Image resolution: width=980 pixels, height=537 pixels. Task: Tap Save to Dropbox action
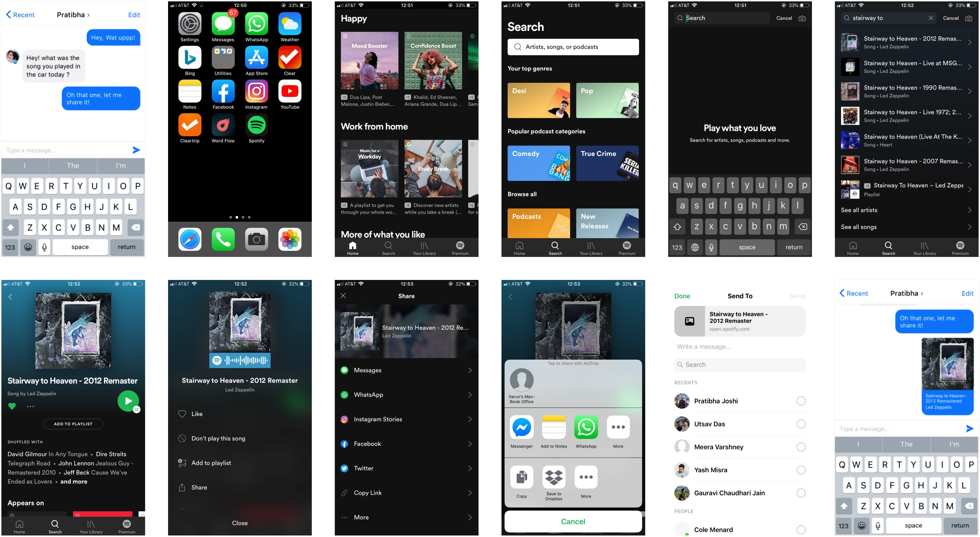[553, 477]
